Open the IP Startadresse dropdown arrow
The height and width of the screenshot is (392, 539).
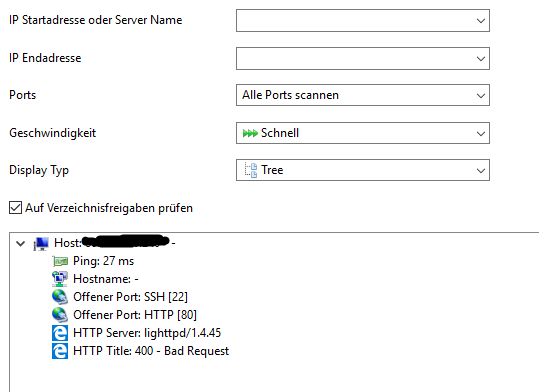481,21
